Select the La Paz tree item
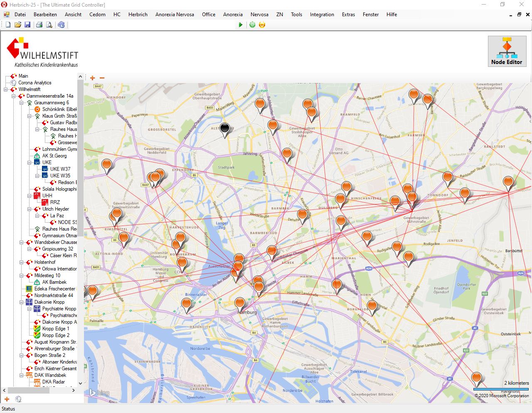This screenshot has height=413, width=532. 57,216
